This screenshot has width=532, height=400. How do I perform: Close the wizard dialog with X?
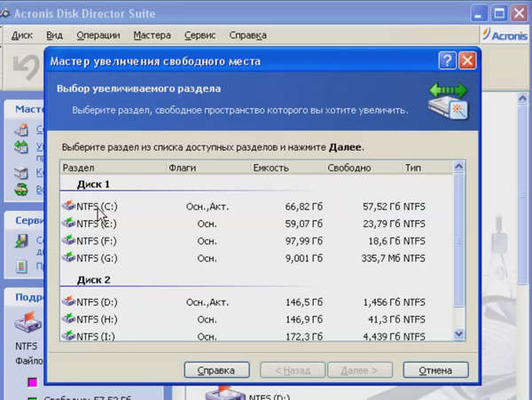pyautogui.click(x=467, y=61)
